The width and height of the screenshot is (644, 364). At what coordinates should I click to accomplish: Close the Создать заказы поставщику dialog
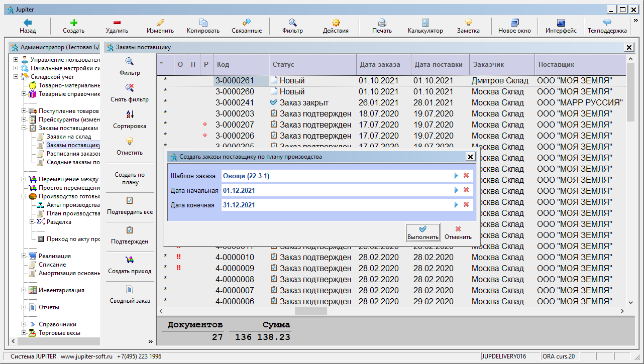click(470, 157)
